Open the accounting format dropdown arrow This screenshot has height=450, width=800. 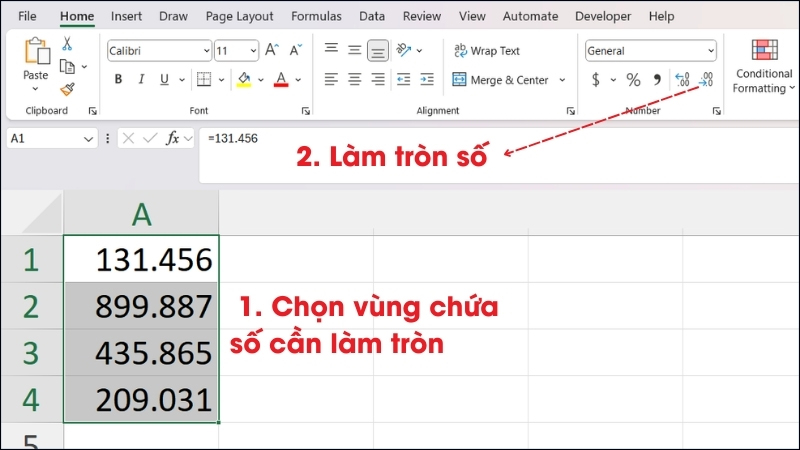pyautogui.click(x=613, y=80)
